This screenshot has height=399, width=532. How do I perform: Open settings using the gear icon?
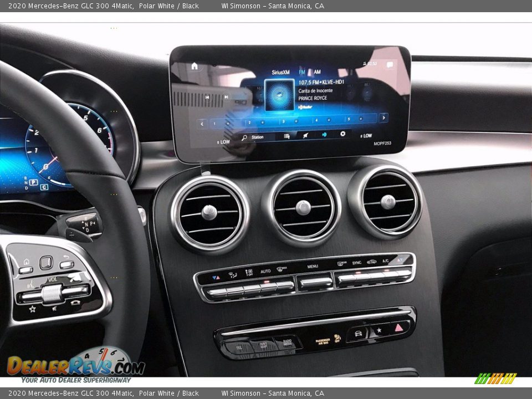(342, 135)
